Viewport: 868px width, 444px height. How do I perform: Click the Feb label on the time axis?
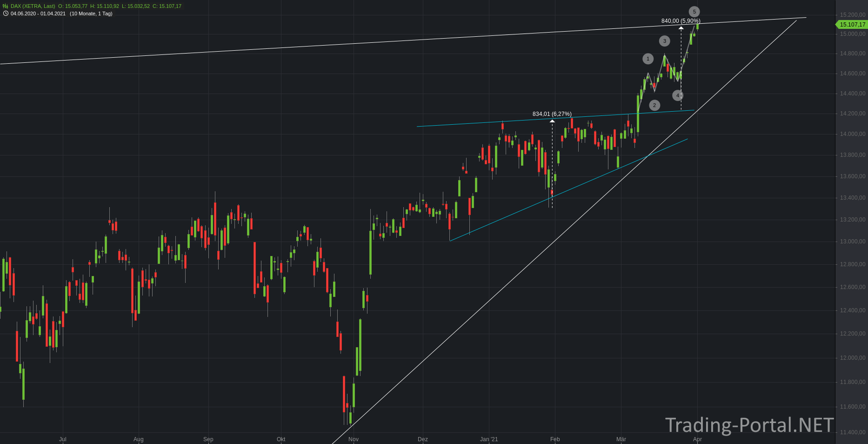click(555, 439)
